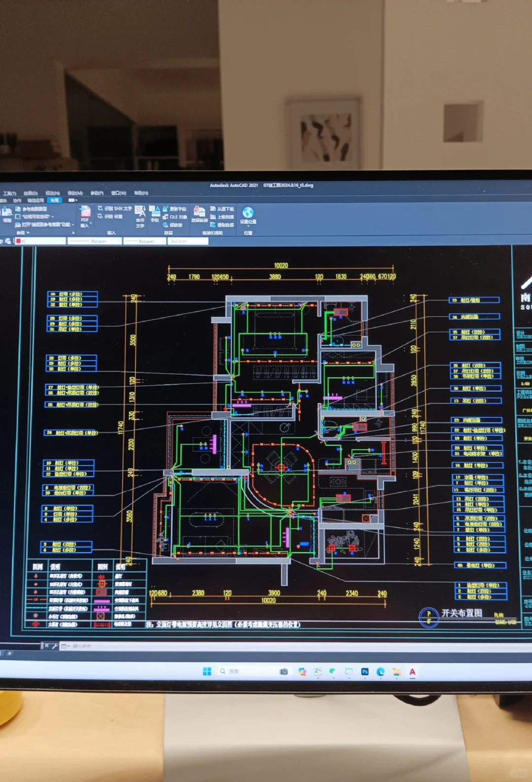Open the Draw (D) menu
Viewport: 532px width, 782px height.
(31, 193)
